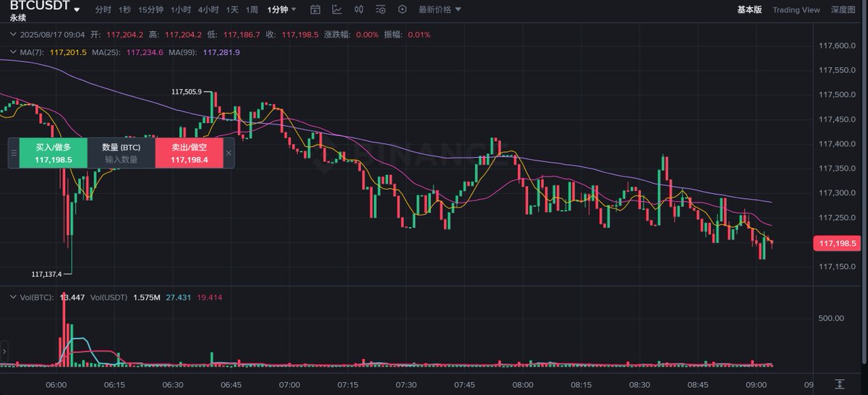Click the Vol(BTC) 13.447 value

click(72, 297)
